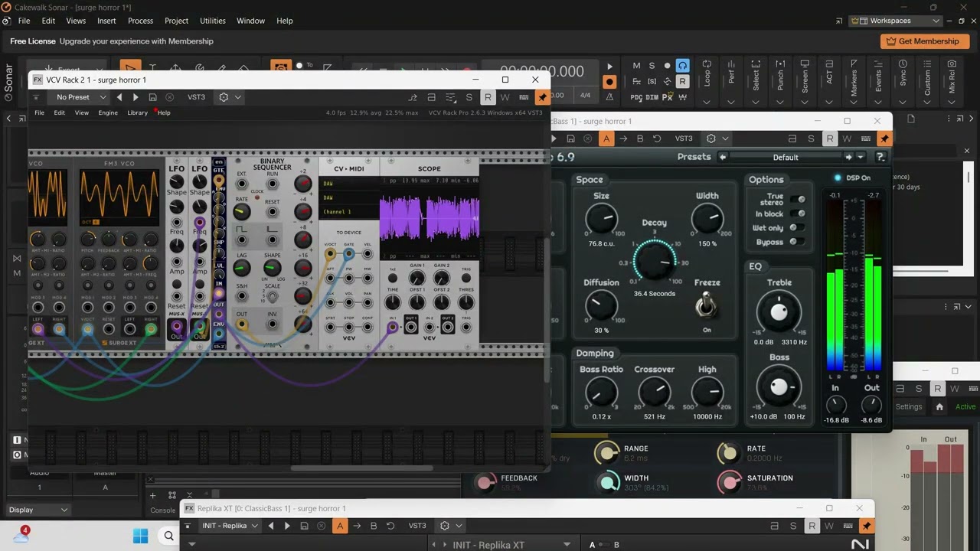The height and width of the screenshot is (551, 980).
Task: Expand the Mix Rcl module
Action: (x=952, y=102)
